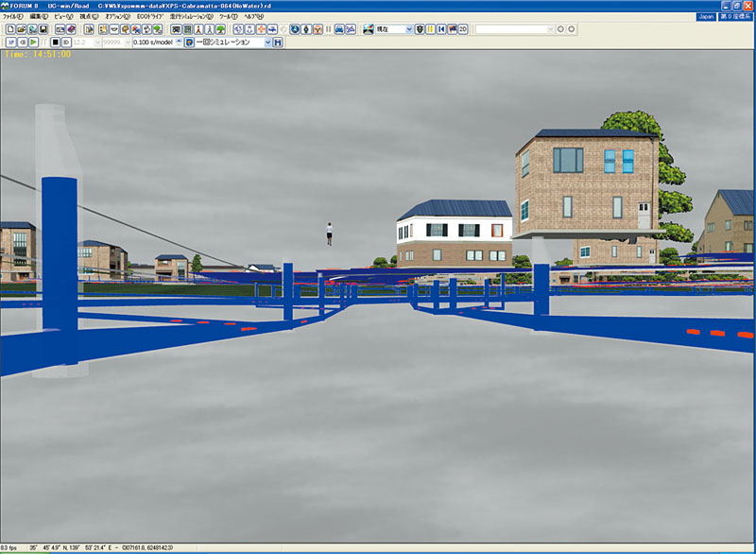Open the ヘルプ (Help) menu
756x554 pixels.
coord(253,17)
